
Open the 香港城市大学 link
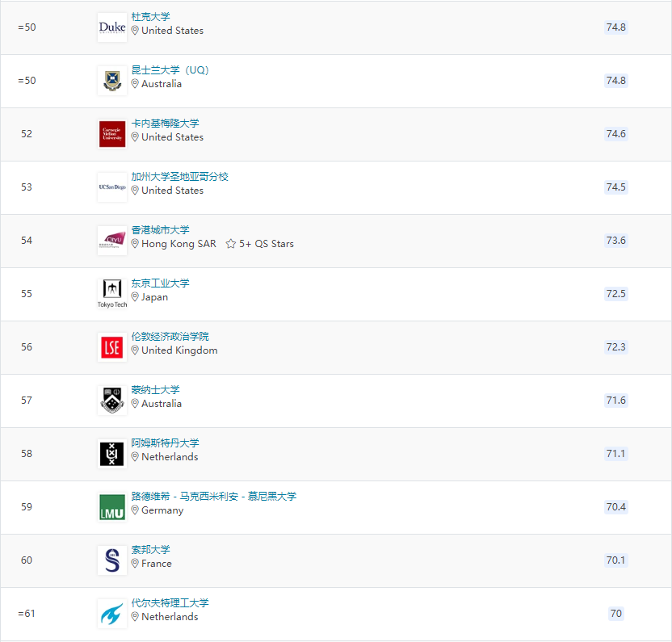161,230
